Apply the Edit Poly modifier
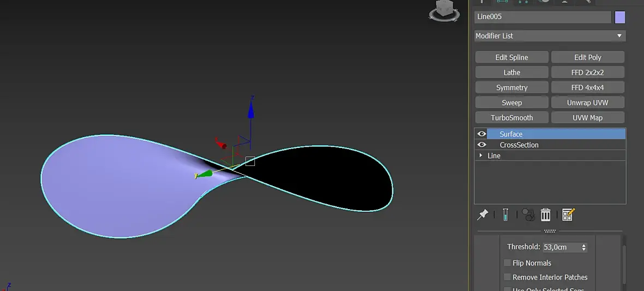The height and width of the screenshot is (291, 644). click(x=588, y=57)
